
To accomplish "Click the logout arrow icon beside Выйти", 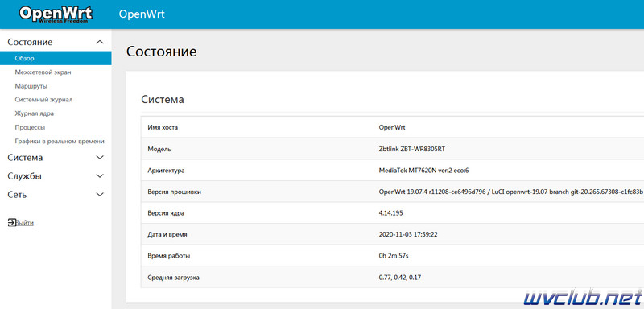I will pos(12,222).
